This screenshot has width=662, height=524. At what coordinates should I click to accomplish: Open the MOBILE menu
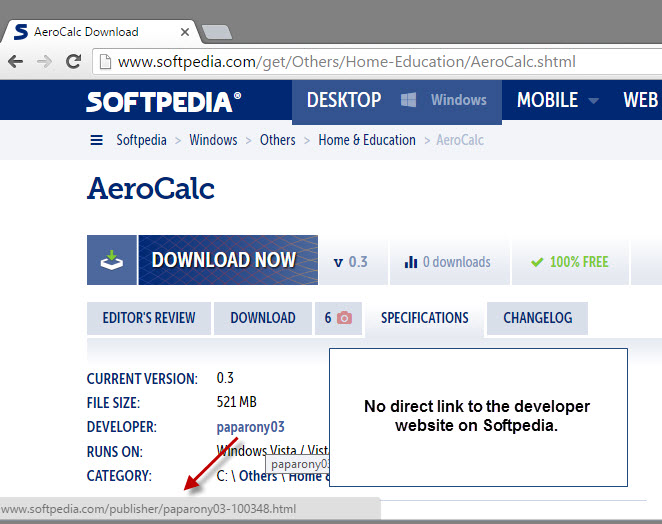[548, 100]
